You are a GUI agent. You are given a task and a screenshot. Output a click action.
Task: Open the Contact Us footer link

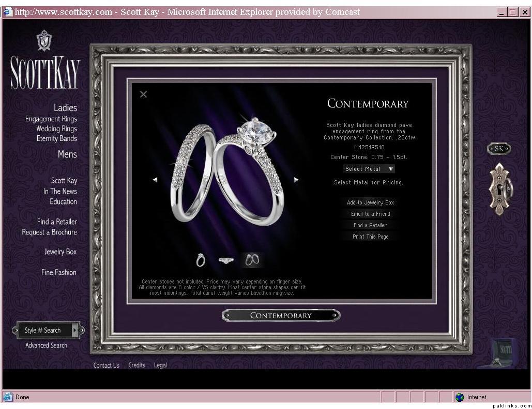[106, 365]
